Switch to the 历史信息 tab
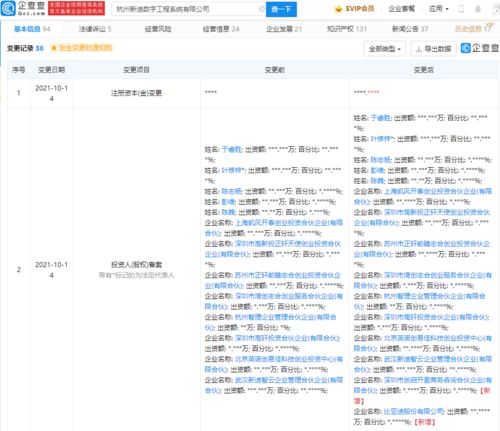 tap(473, 29)
